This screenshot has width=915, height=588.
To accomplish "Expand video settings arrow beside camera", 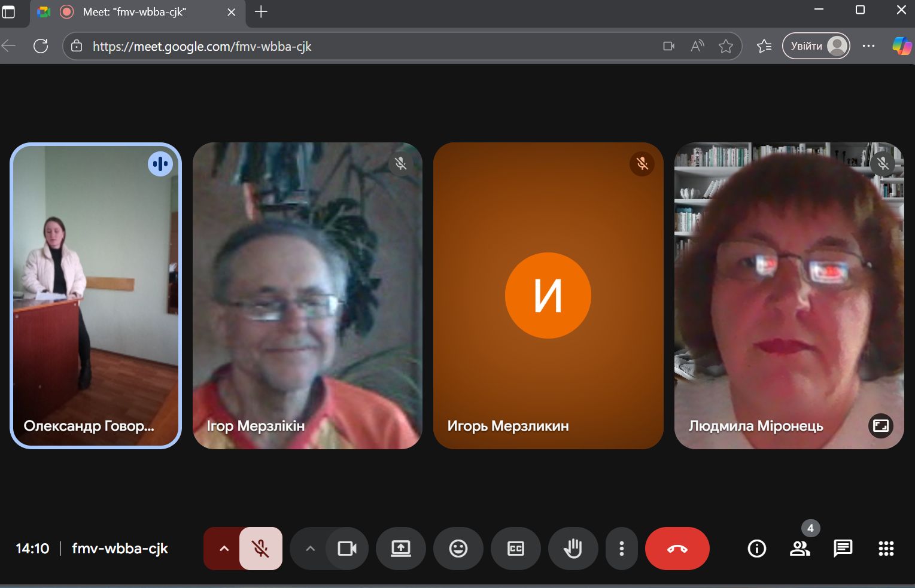I will pos(310,549).
